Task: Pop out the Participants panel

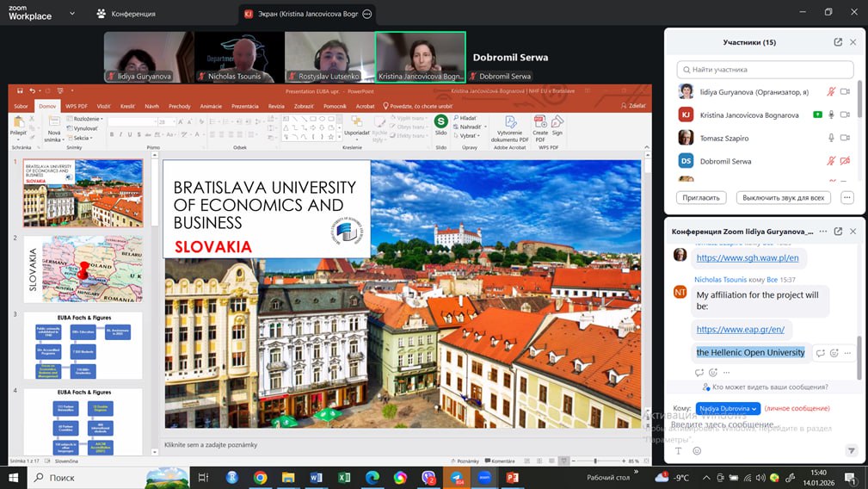Action: pyautogui.click(x=838, y=42)
